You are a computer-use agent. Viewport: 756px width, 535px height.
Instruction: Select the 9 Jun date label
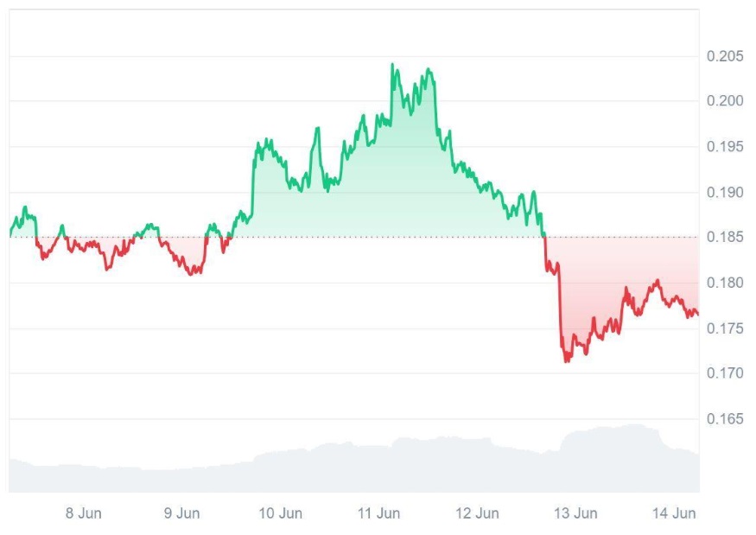tap(181, 513)
